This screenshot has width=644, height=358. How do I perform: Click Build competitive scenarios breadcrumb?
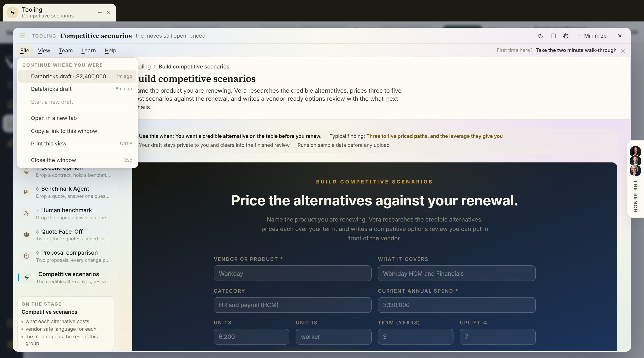point(194,66)
